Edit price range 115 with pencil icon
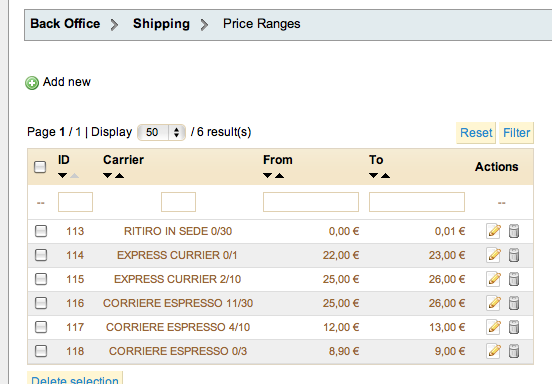 point(494,279)
